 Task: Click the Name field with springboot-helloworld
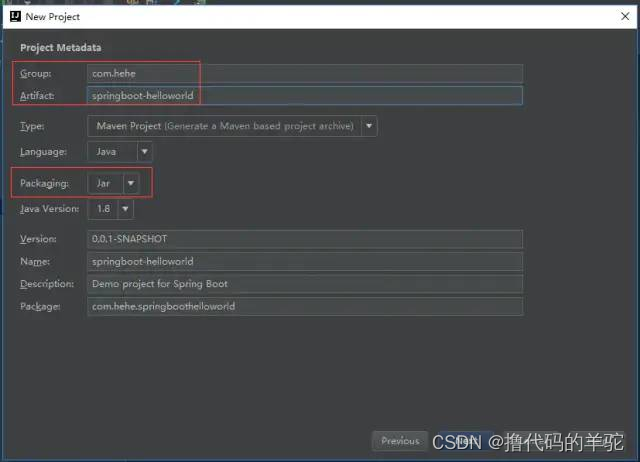pos(304,261)
